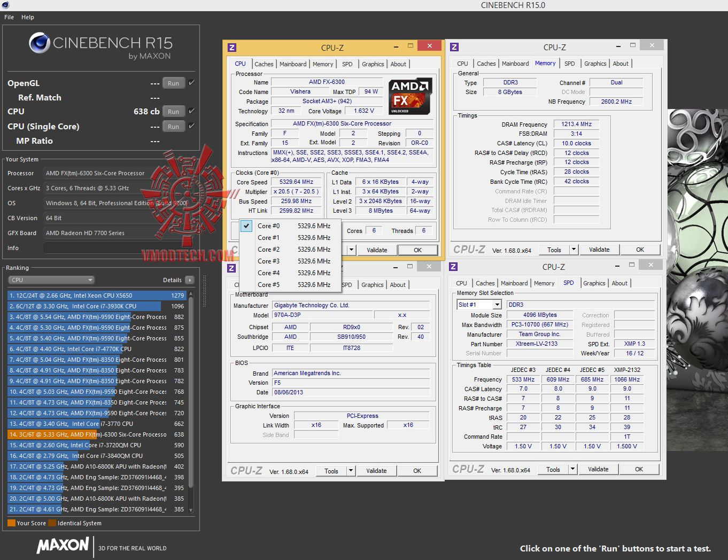The height and width of the screenshot is (560, 728).
Task: Select the Intel Core i7-3720QM ranking row
Action: [x=97, y=445]
